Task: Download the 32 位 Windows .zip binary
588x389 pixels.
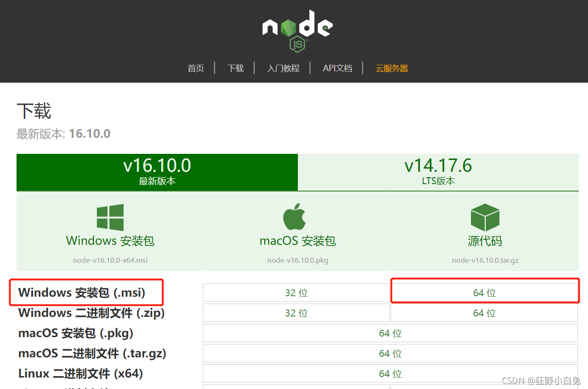Action: tap(296, 313)
